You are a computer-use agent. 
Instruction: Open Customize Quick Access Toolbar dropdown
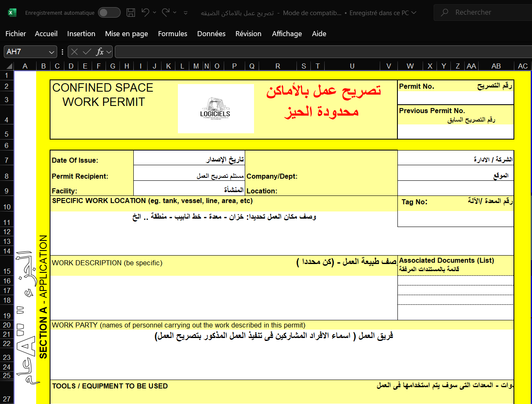tap(185, 13)
